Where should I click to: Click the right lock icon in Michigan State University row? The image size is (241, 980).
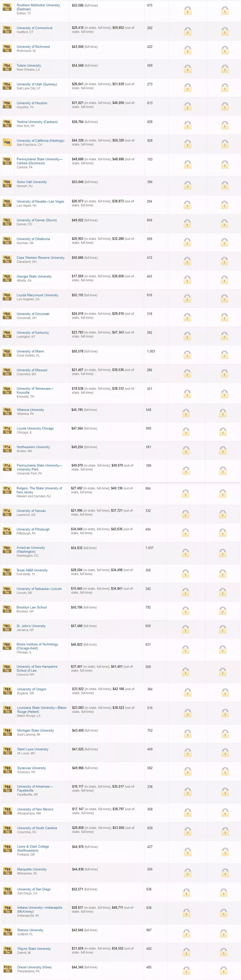pos(225,734)
